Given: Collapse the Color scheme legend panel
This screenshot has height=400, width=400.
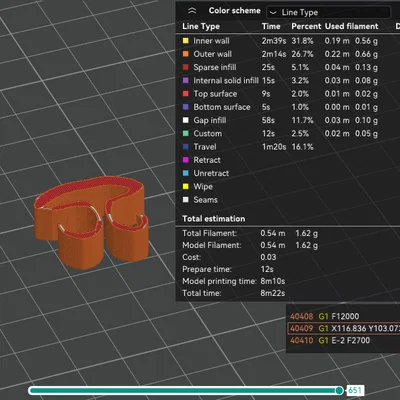Looking at the screenshot, I should pos(192,11).
